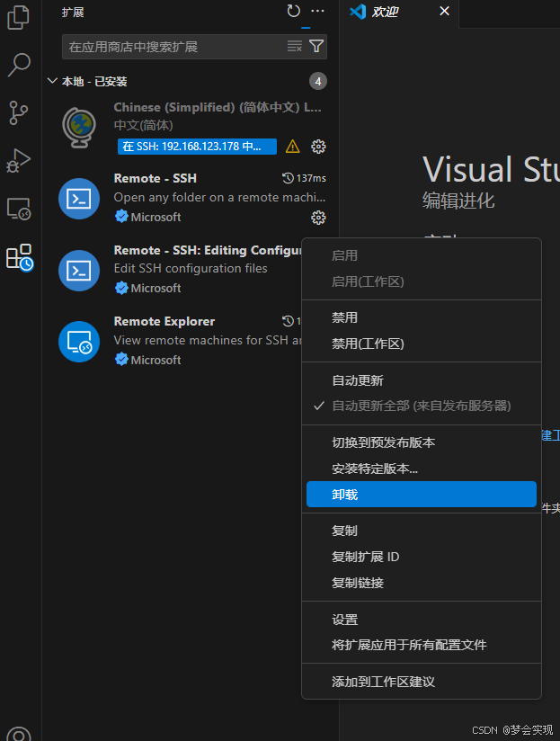Open Remote - SSH: Editing Configuration title
560x741 pixels.
(208, 250)
